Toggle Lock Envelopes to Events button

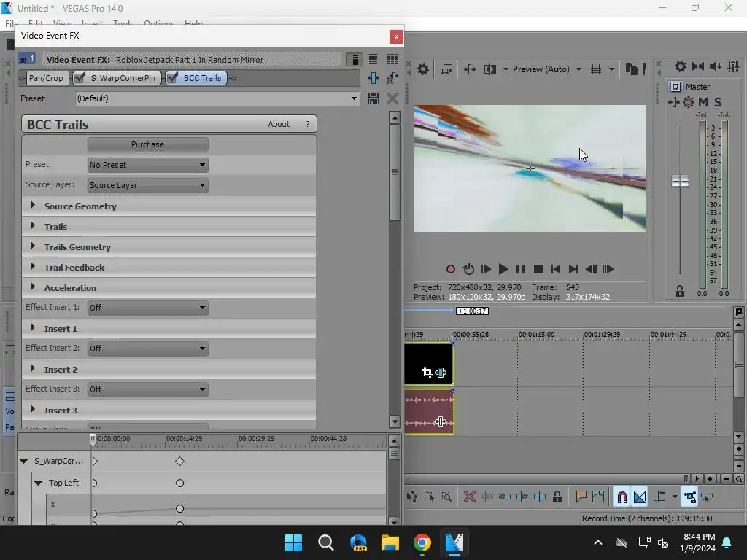[x=689, y=497]
